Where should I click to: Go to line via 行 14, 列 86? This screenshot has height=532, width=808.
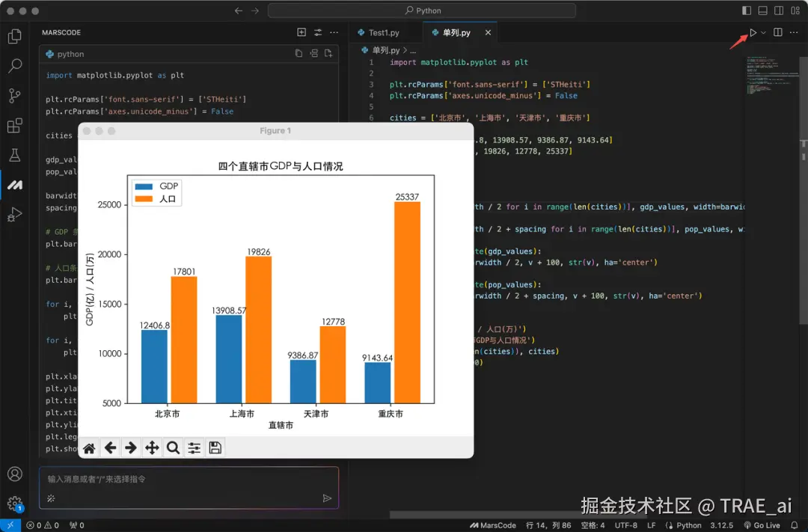(548, 525)
